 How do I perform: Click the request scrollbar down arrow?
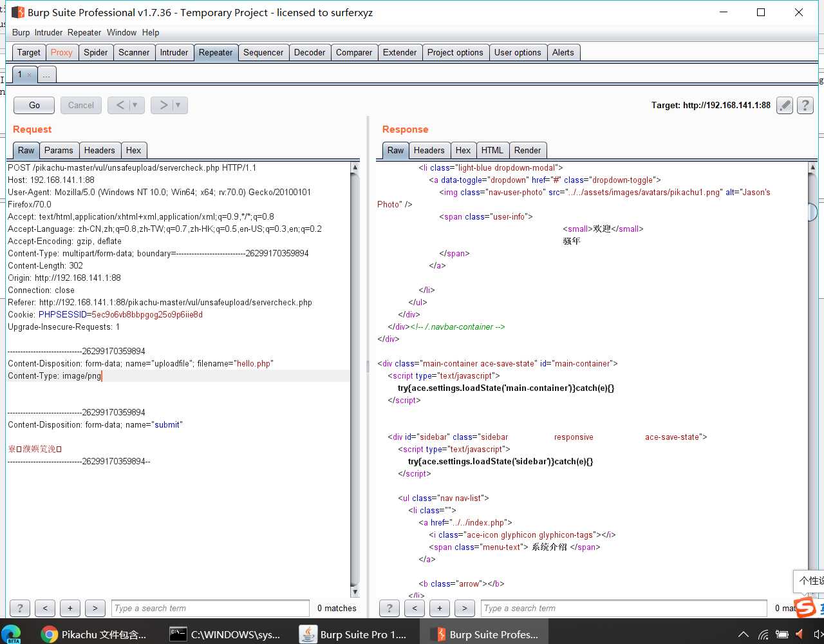pyautogui.click(x=355, y=592)
